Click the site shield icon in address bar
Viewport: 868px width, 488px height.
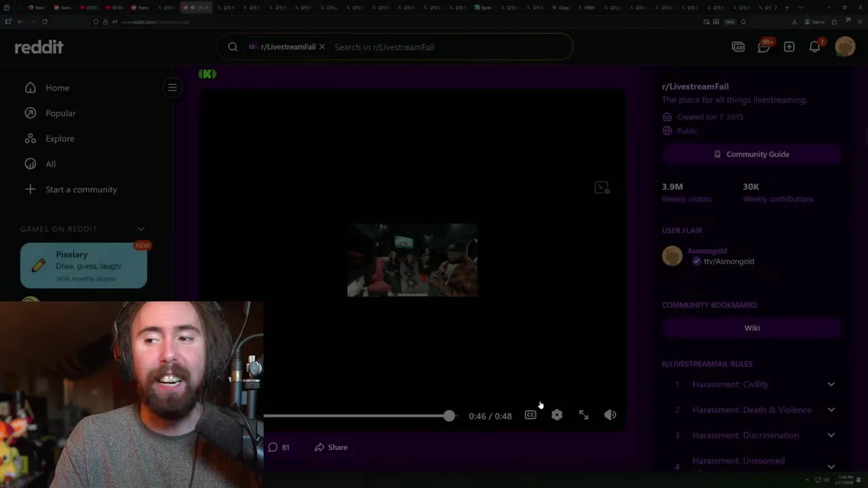(x=96, y=22)
